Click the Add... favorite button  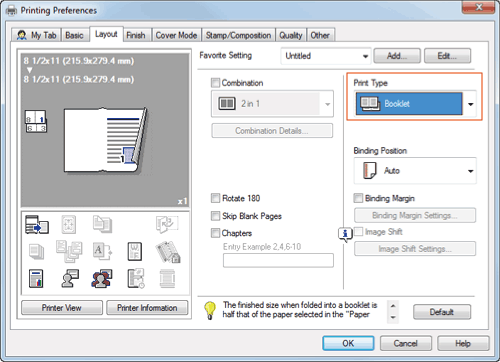pyautogui.click(x=397, y=56)
